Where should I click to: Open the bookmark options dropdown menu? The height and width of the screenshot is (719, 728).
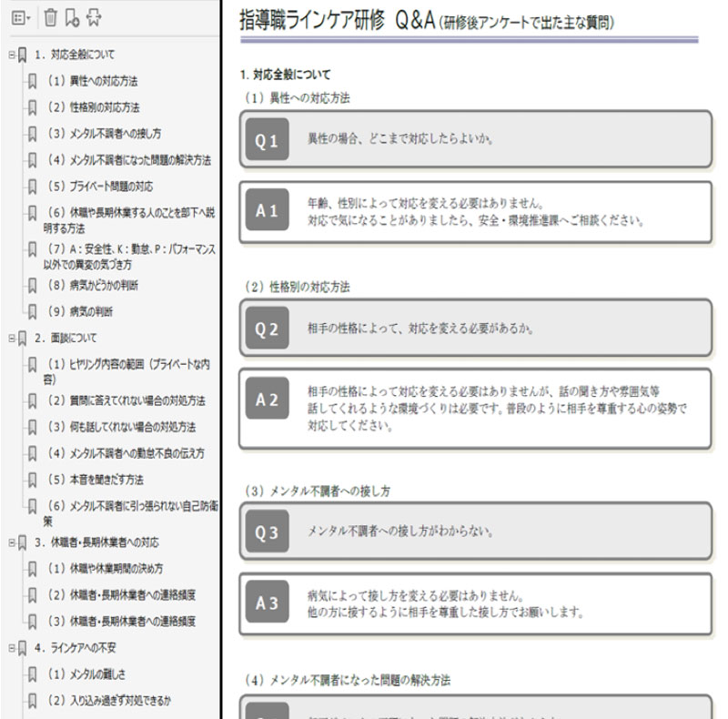pos(23,17)
